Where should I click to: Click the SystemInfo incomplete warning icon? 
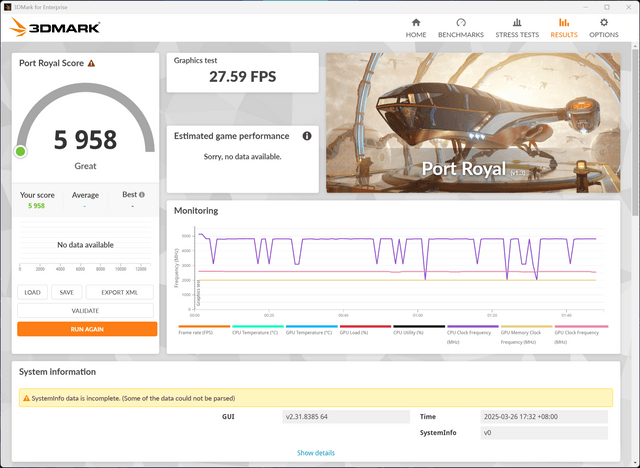coord(27,398)
